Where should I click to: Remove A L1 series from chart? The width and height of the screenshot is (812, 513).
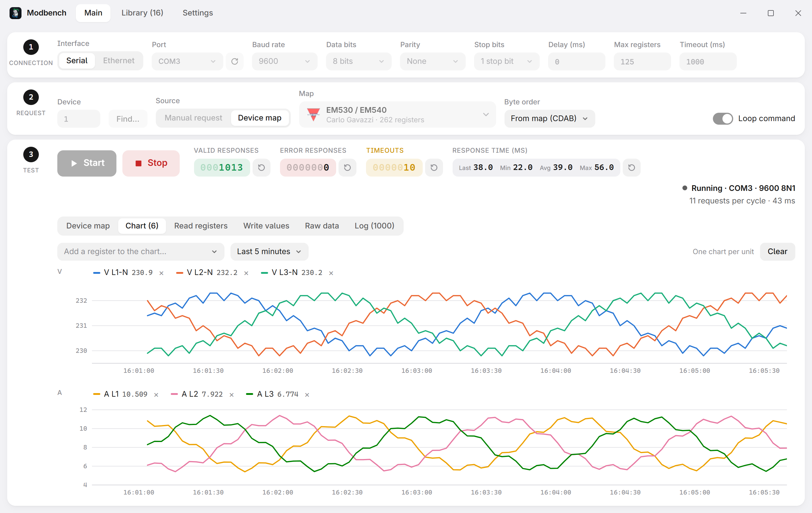pos(156,394)
